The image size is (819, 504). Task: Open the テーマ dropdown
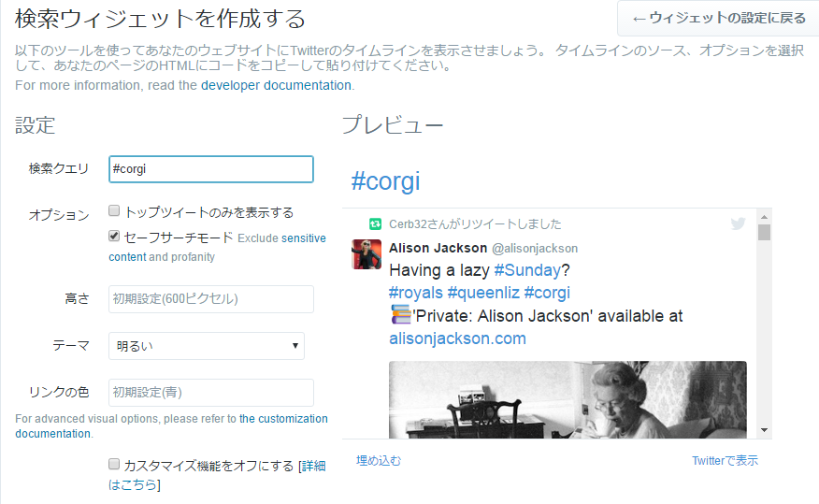pyautogui.click(x=207, y=346)
